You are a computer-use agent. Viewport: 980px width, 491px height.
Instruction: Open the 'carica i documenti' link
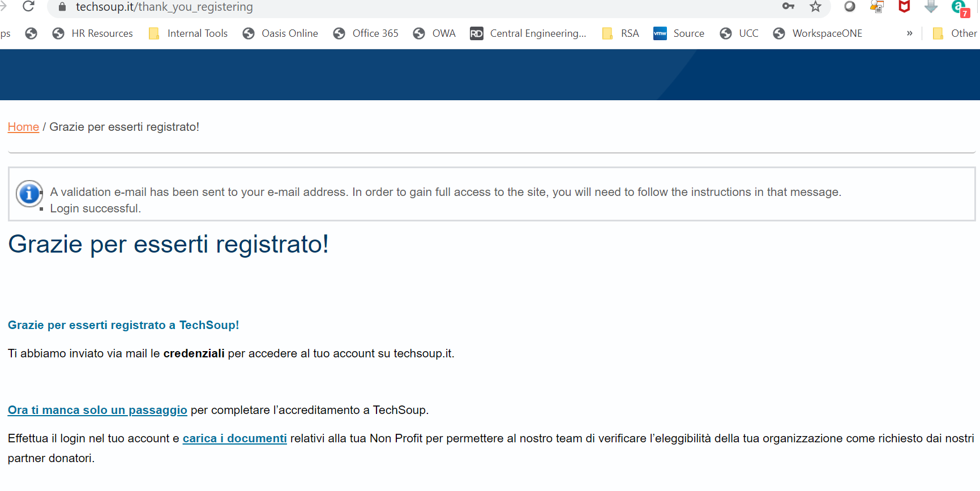coord(235,438)
